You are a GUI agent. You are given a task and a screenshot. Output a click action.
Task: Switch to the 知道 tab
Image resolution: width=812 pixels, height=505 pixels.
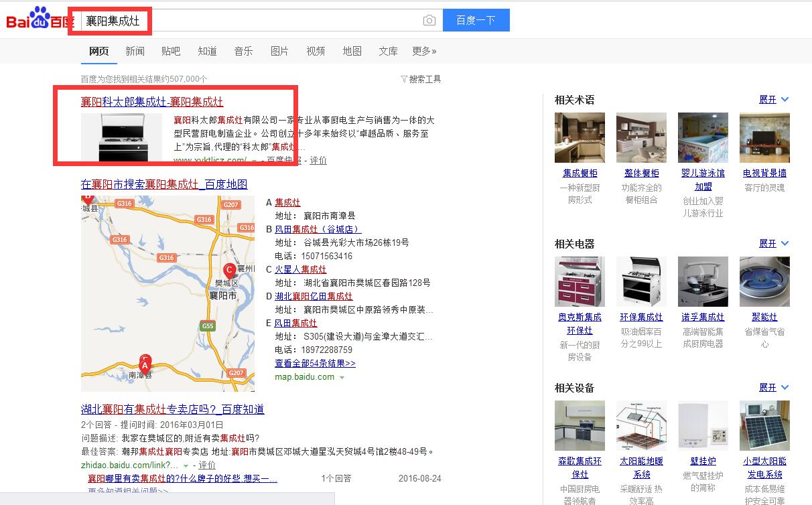(x=207, y=51)
